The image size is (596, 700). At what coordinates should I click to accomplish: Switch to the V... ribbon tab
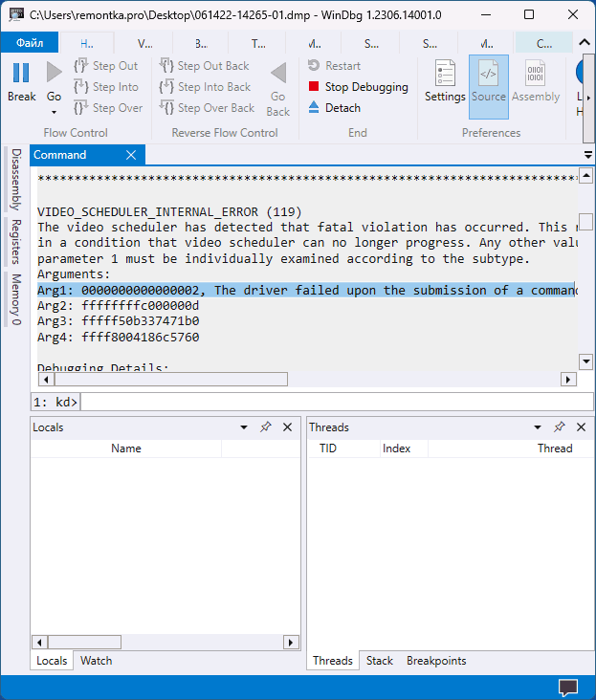pyautogui.click(x=144, y=43)
